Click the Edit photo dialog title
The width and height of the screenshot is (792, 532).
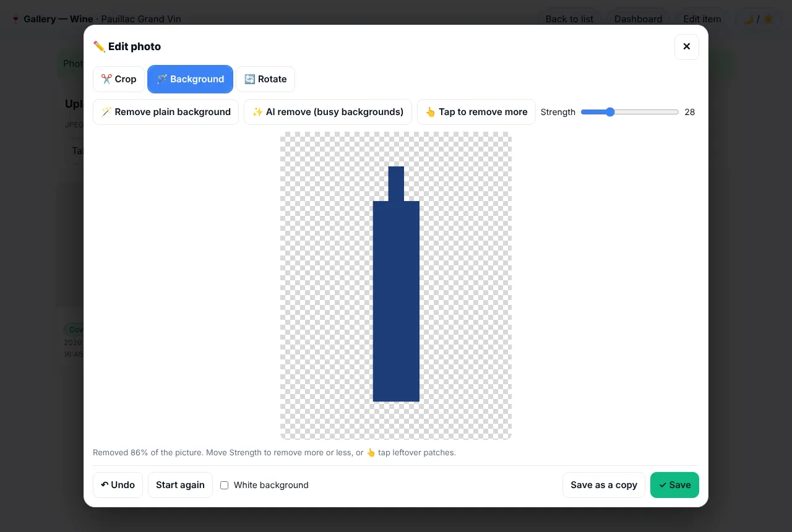pyautogui.click(x=127, y=46)
